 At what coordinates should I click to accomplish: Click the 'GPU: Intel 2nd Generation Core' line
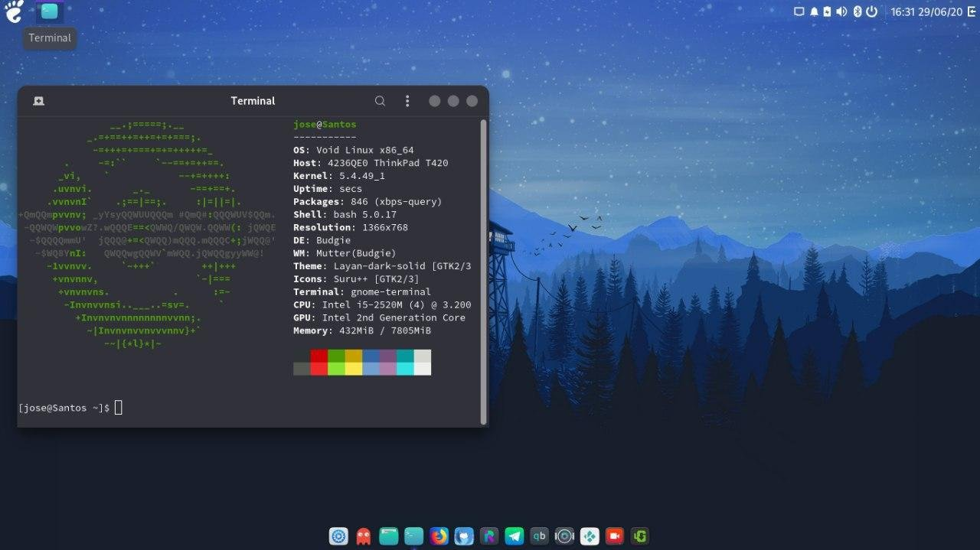(x=379, y=318)
